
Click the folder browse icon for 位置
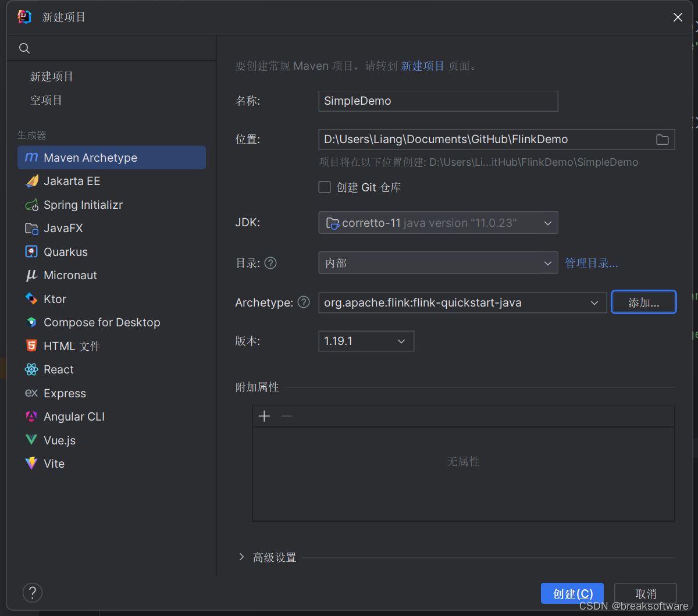(x=662, y=140)
